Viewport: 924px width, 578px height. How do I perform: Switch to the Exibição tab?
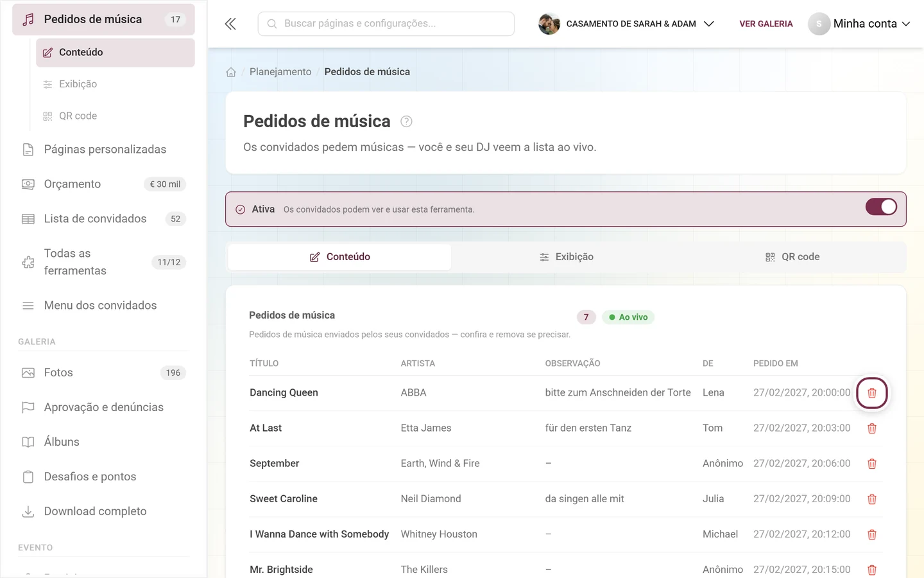(x=566, y=257)
